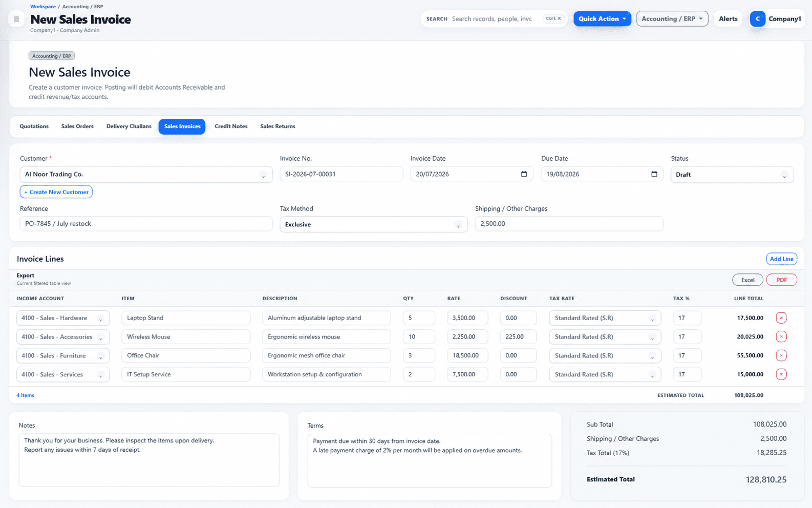Viewport: 812px width, 508px height.
Task: Edit tax percent for IT Setup Service line
Action: point(687,374)
